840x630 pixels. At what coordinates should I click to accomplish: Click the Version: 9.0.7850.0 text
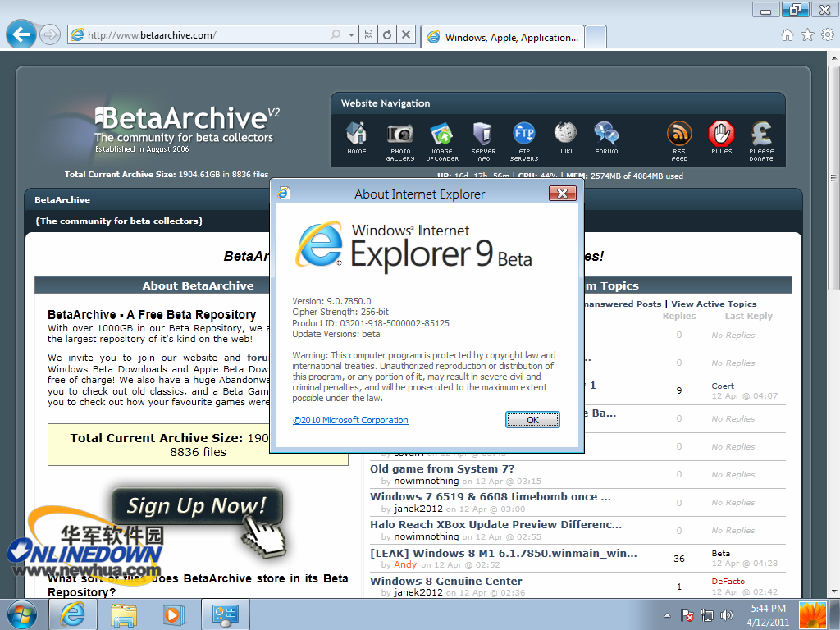click(331, 301)
